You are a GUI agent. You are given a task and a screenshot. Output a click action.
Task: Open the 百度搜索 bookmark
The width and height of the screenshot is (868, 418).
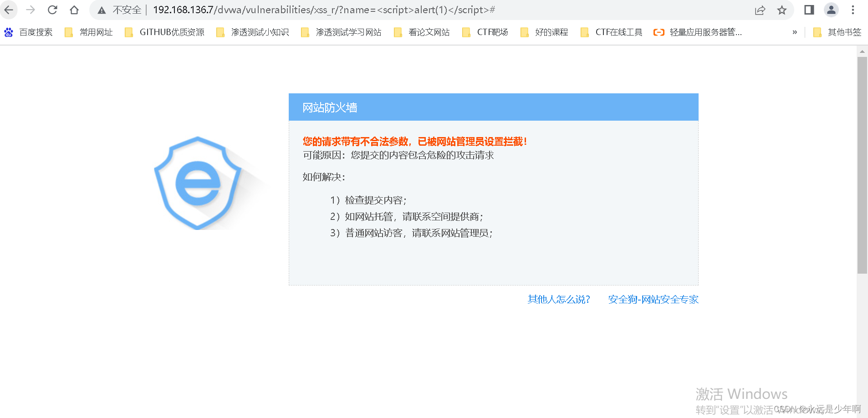click(x=28, y=32)
